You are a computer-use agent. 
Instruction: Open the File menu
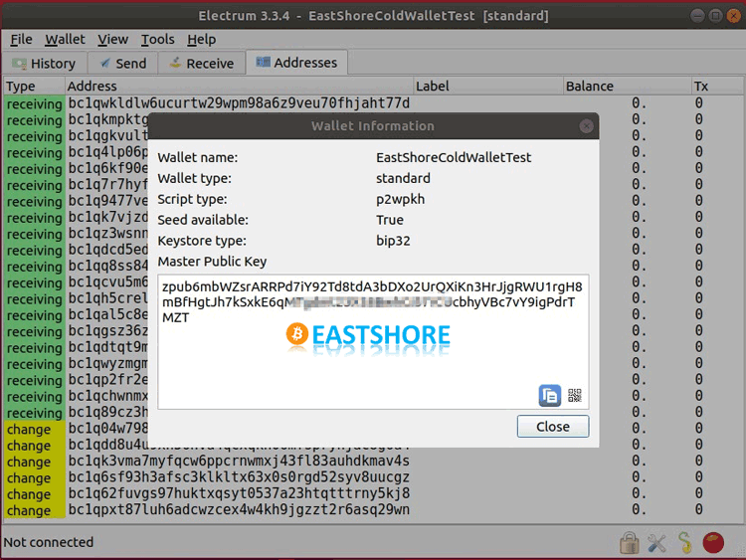(x=22, y=40)
